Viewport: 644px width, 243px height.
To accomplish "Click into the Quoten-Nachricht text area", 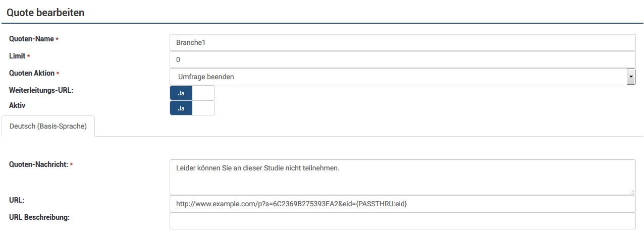I will click(x=402, y=177).
